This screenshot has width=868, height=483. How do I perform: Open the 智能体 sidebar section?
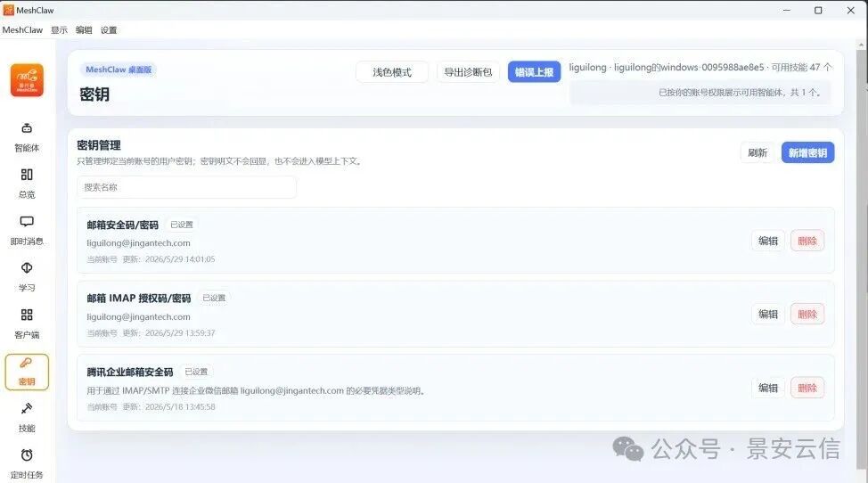[27, 137]
